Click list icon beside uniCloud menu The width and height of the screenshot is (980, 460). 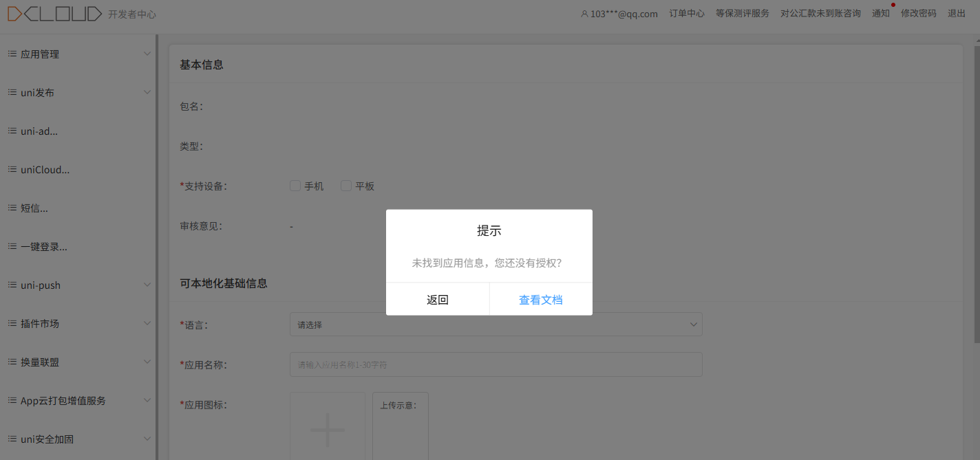click(x=12, y=169)
